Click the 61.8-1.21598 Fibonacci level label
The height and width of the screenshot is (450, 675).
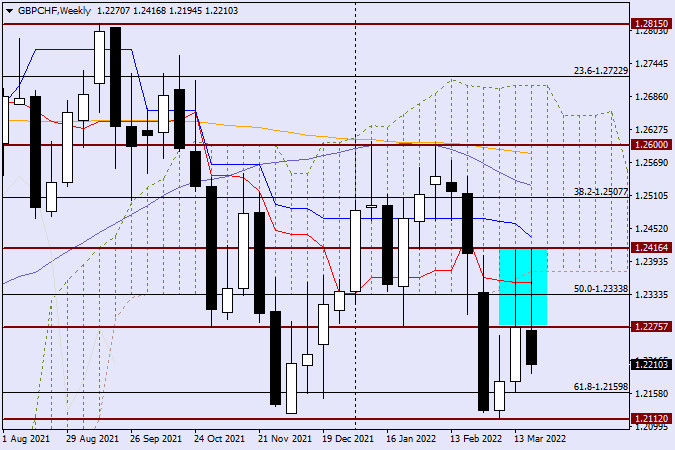pos(601,387)
